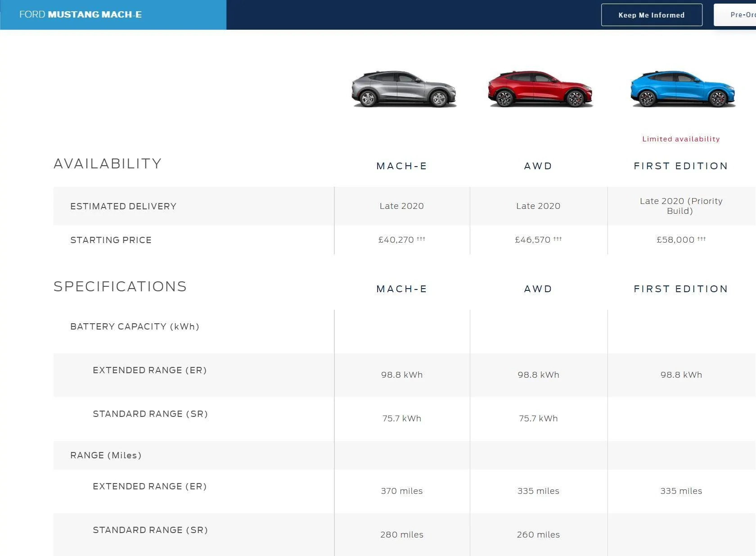The image size is (756, 556).
Task: Select the Estimated Delivery row label
Action: point(123,206)
